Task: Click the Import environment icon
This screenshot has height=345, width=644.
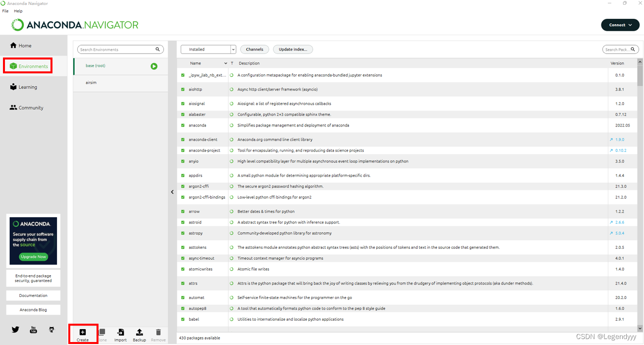Action: pos(120,332)
